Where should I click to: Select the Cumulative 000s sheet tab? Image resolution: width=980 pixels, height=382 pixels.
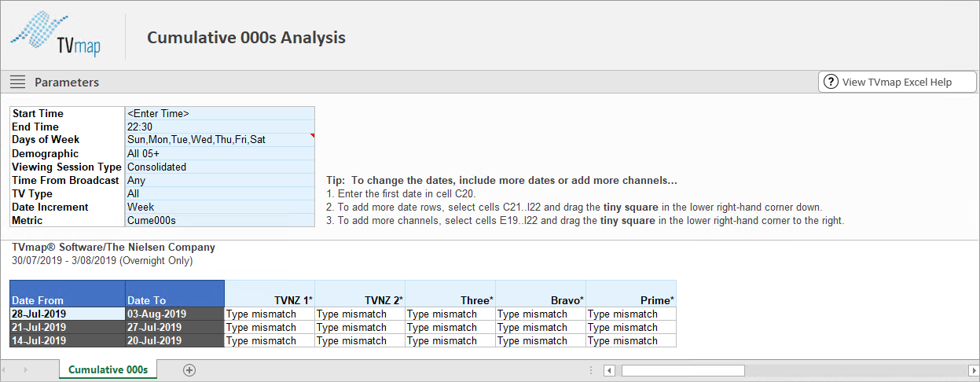coord(108,369)
